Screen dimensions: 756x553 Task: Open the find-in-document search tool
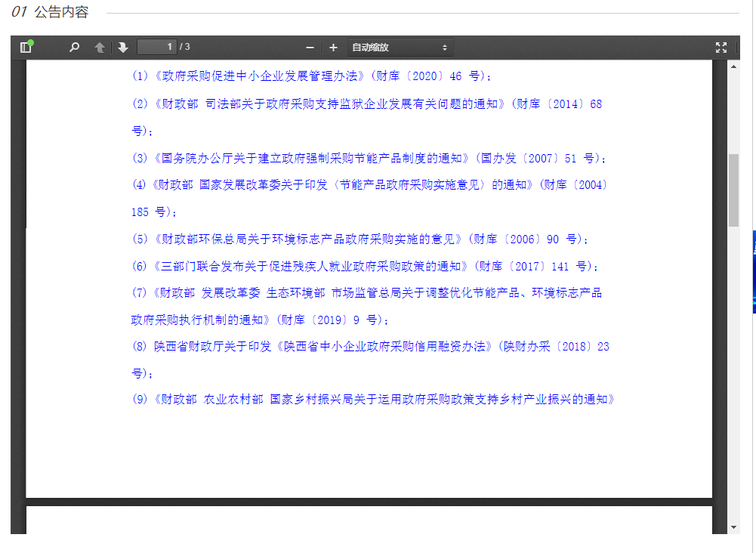tap(74, 48)
